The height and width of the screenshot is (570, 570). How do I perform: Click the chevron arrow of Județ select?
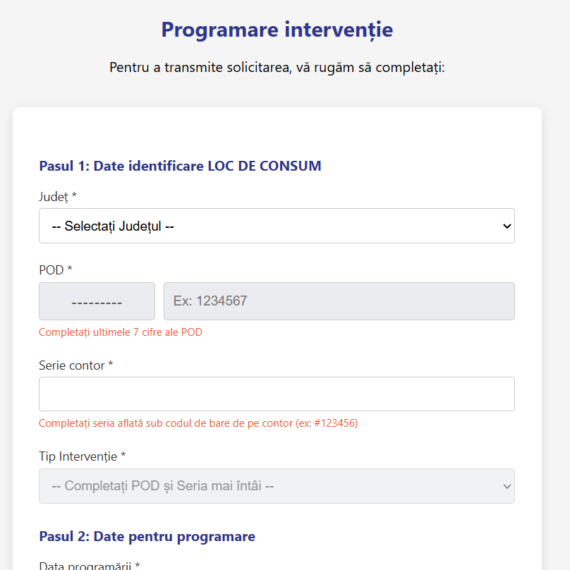(x=507, y=226)
